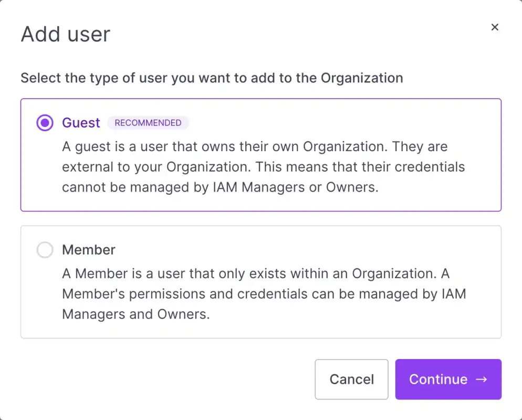This screenshot has height=420, width=522.
Task: Click the Guest description paragraph
Action: pyautogui.click(x=263, y=167)
